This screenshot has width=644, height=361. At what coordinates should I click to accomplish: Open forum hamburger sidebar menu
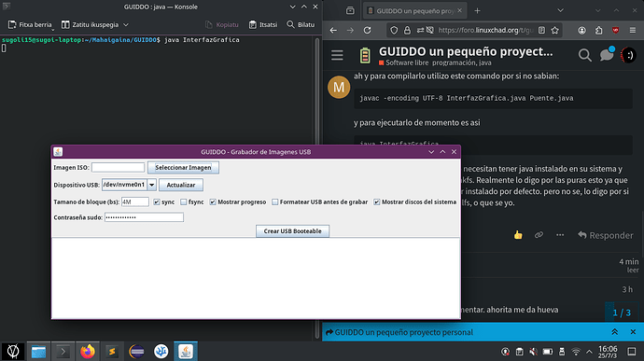coord(337,55)
